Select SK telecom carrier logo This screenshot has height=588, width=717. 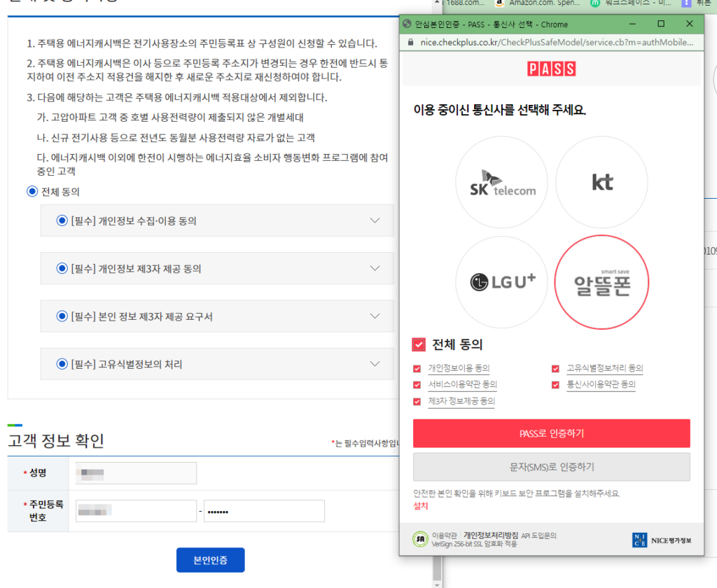501,182
